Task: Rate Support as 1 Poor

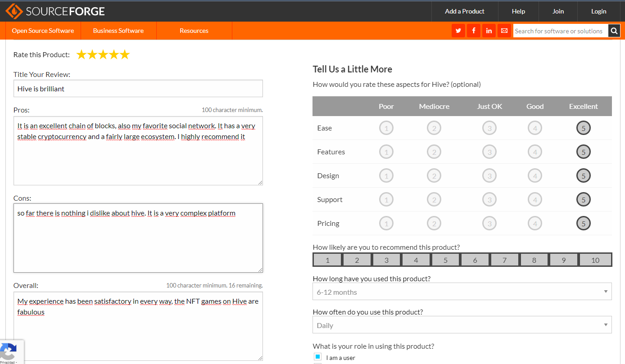Action: [386, 200]
